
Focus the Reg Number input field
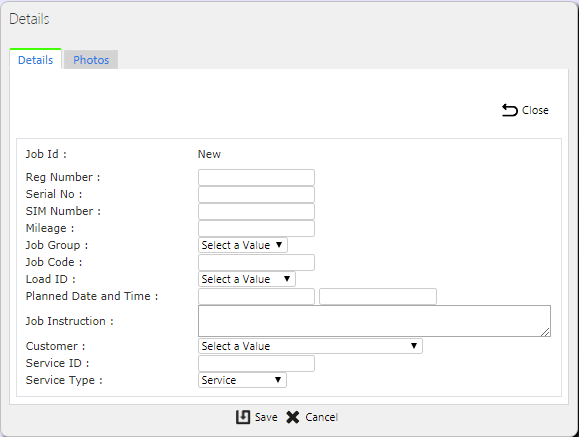pos(256,177)
